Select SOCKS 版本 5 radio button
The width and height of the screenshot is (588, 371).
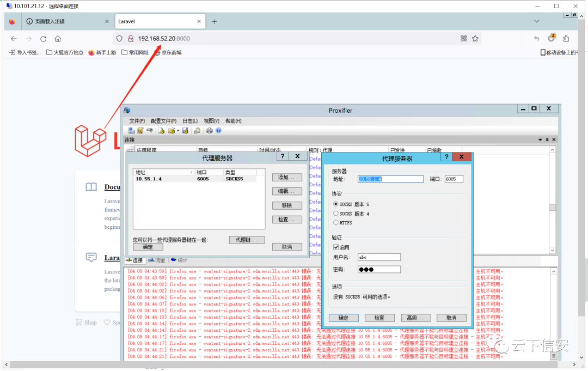[335, 204]
